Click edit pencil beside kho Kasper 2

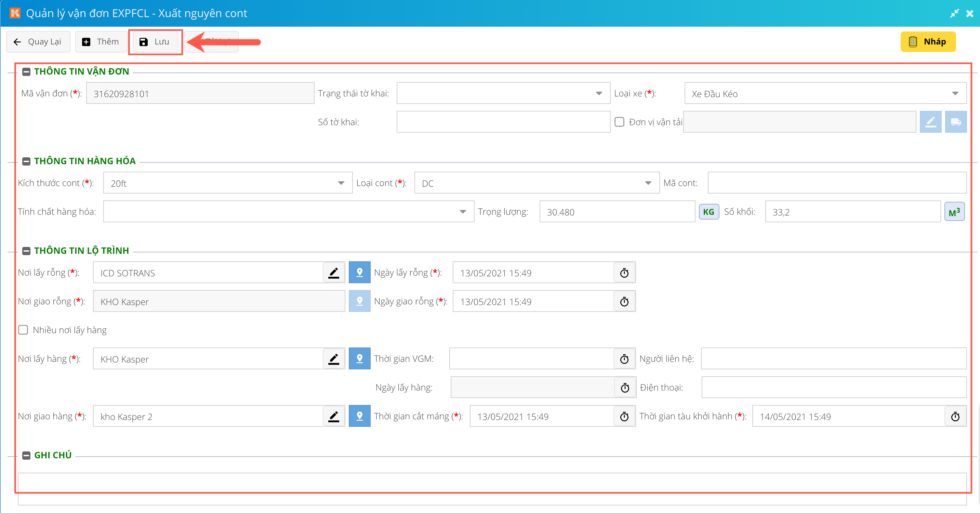tap(334, 416)
